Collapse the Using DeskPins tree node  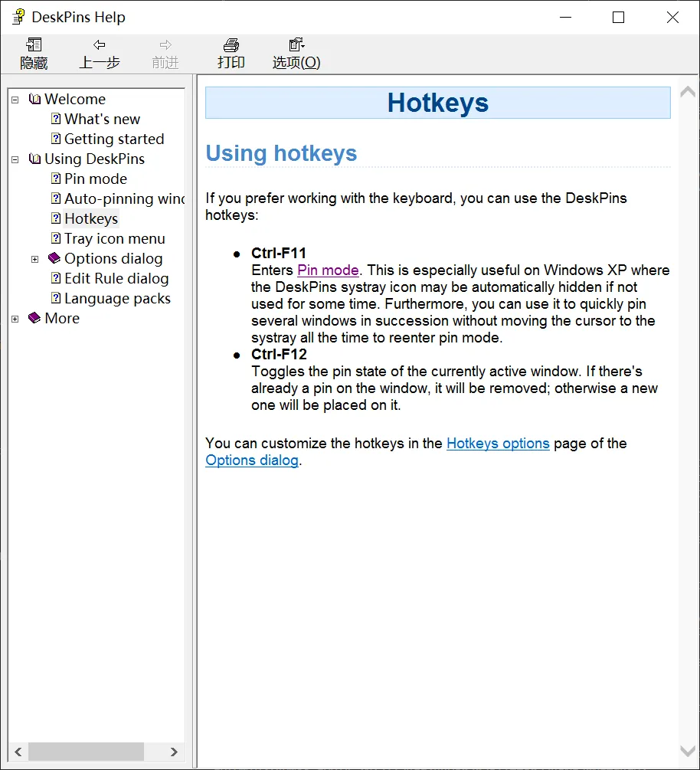pos(15,159)
